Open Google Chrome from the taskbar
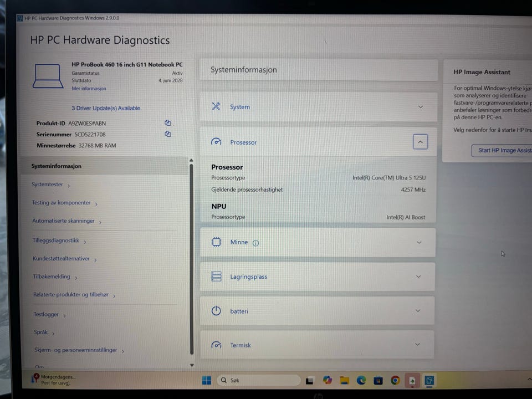Viewport: 532px width, 399px height. 395,380
